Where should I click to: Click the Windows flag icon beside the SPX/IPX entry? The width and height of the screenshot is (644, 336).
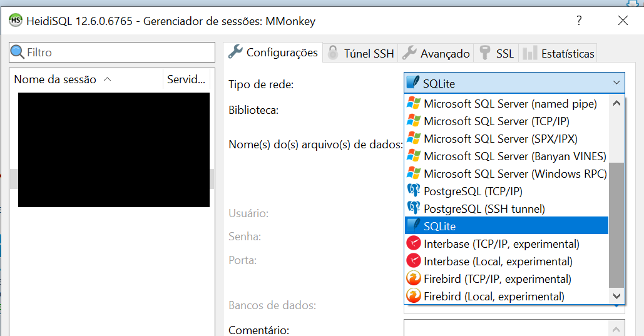[414, 138]
